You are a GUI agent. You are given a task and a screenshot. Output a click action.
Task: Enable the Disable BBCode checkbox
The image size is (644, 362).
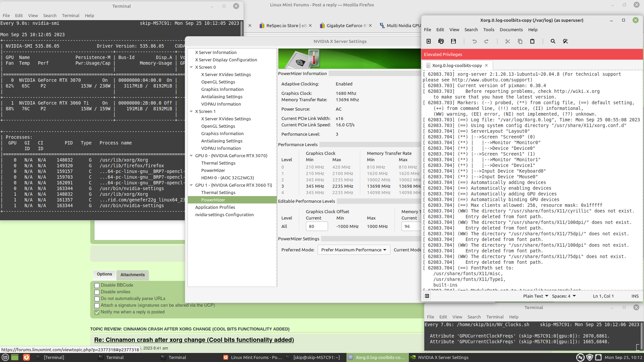tap(97, 285)
